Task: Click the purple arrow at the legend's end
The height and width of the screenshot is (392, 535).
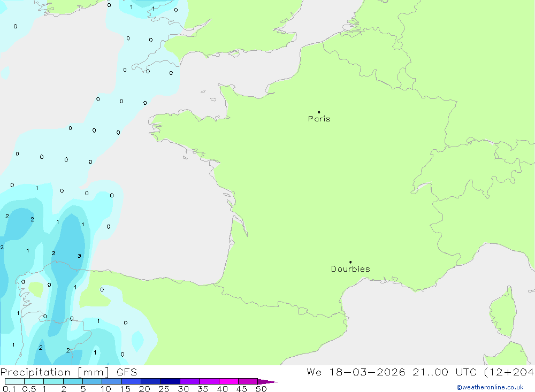Action: click(x=267, y=382)
